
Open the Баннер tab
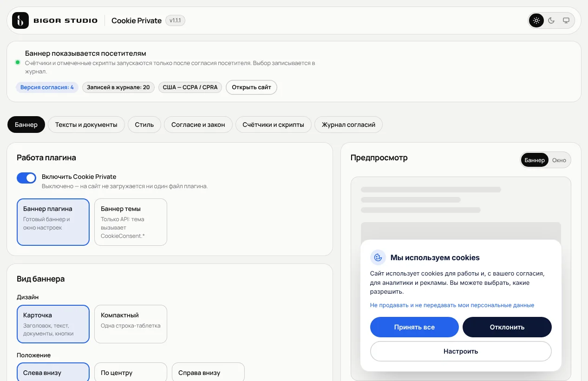pyautogui.click(x=26, y=125)
